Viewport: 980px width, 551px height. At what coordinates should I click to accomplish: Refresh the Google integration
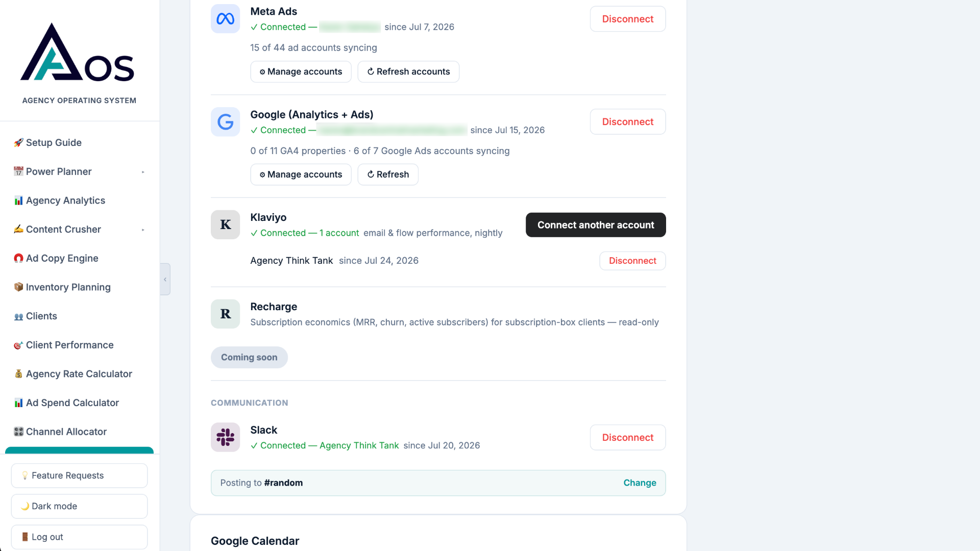click(388, 174)
